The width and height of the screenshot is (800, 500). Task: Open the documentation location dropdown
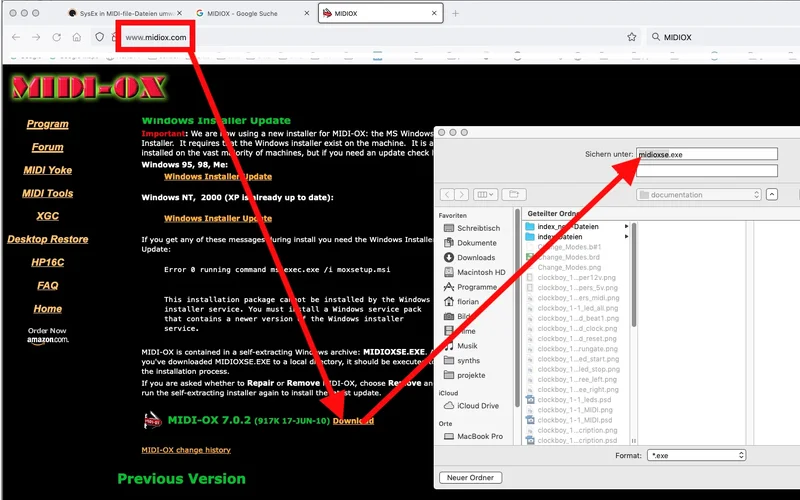click(698, 194)
